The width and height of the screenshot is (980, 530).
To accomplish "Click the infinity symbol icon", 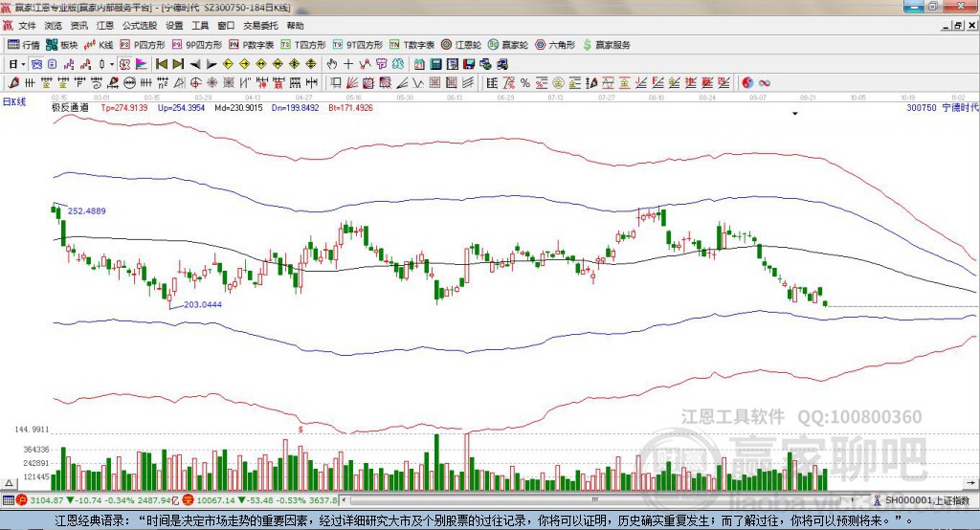I will (765, 82).
